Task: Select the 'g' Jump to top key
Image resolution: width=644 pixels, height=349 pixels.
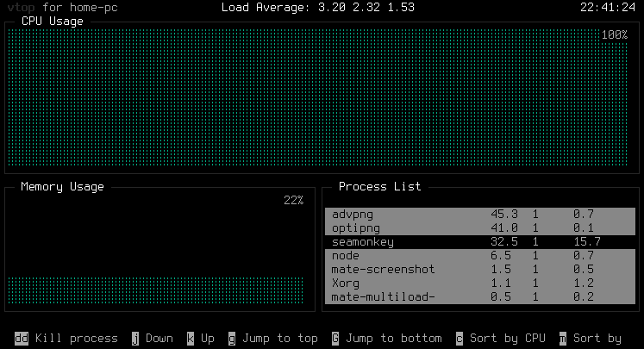Action: pyautogui.click(x=232, y=339)
